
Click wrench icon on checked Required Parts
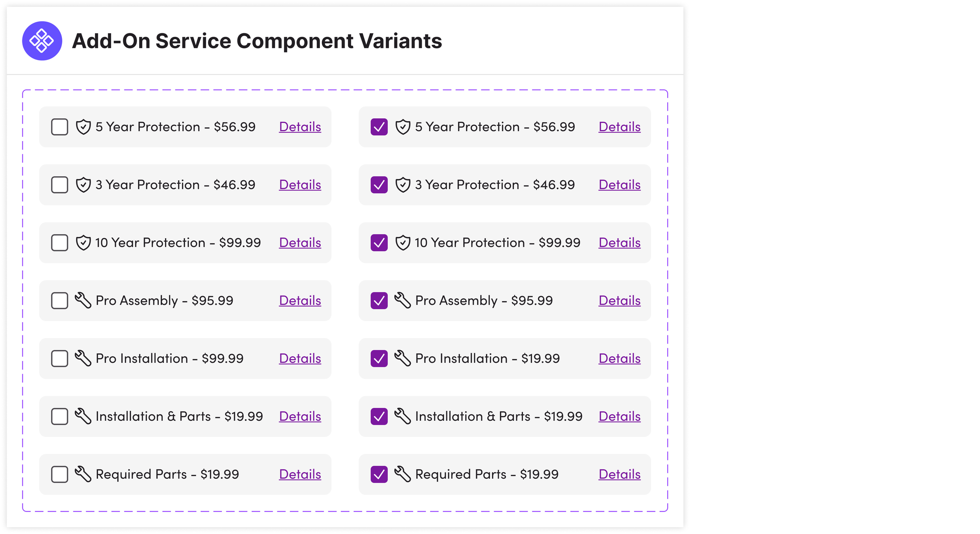coord(403,474)
